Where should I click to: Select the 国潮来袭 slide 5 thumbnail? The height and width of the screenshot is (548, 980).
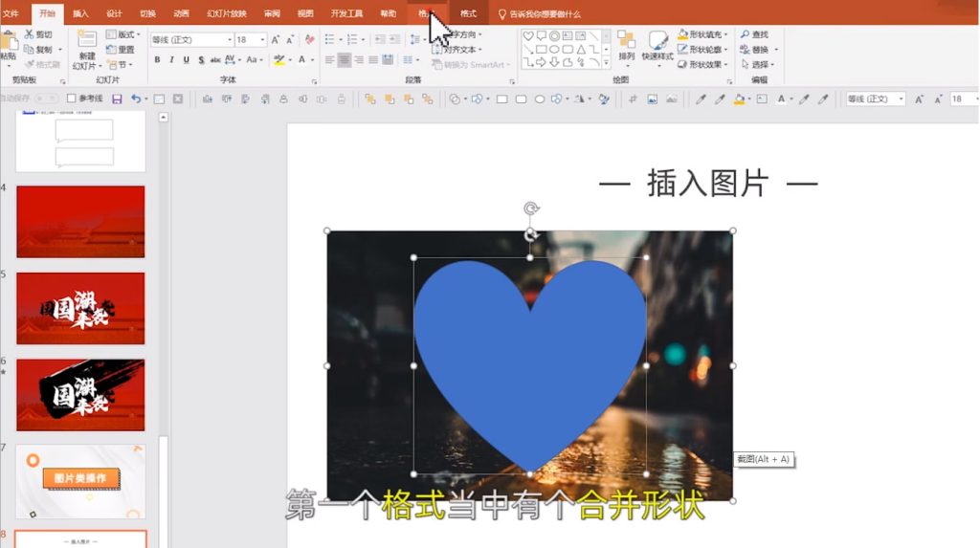click(x=80, y=308)
